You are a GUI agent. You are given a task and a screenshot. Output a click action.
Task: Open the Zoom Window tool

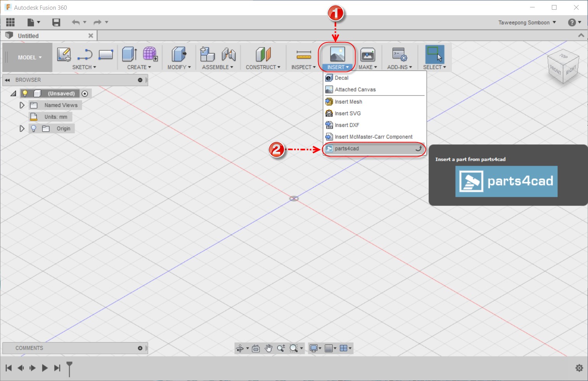click(294, 348)
